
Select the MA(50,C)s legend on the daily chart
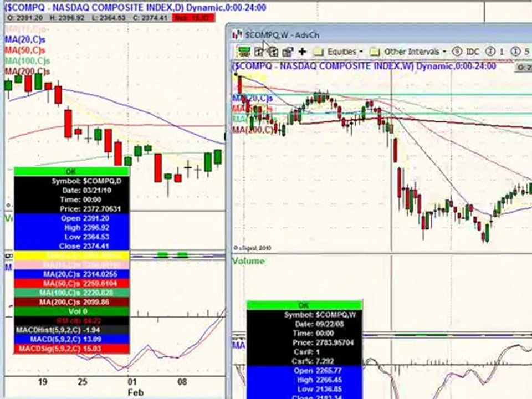point(25,50)
